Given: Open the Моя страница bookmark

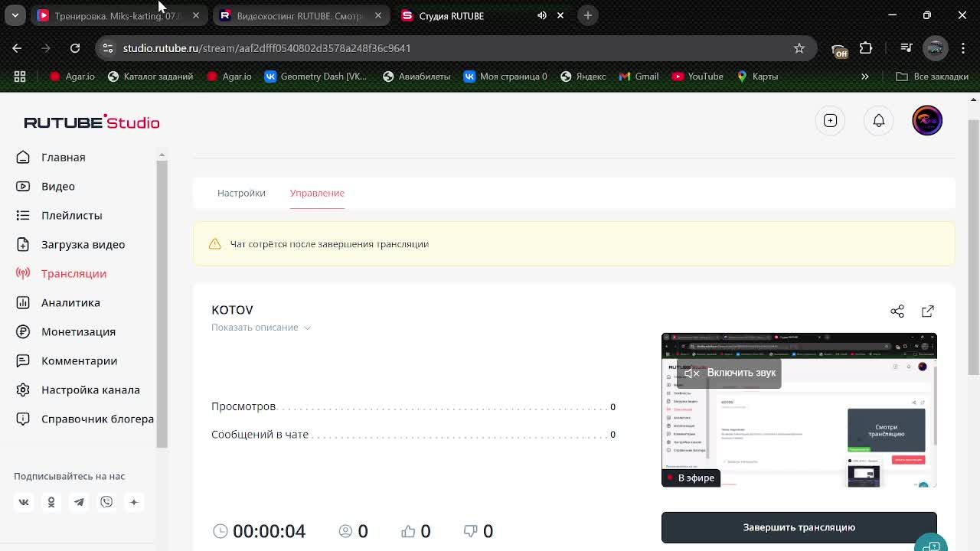Looking at the screenshot, I should [505, 77].
